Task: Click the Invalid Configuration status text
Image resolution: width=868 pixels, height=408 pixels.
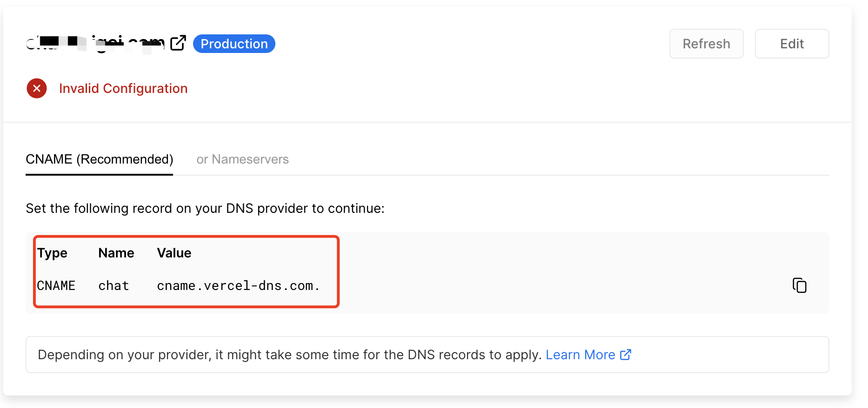Action: point(123,88)
